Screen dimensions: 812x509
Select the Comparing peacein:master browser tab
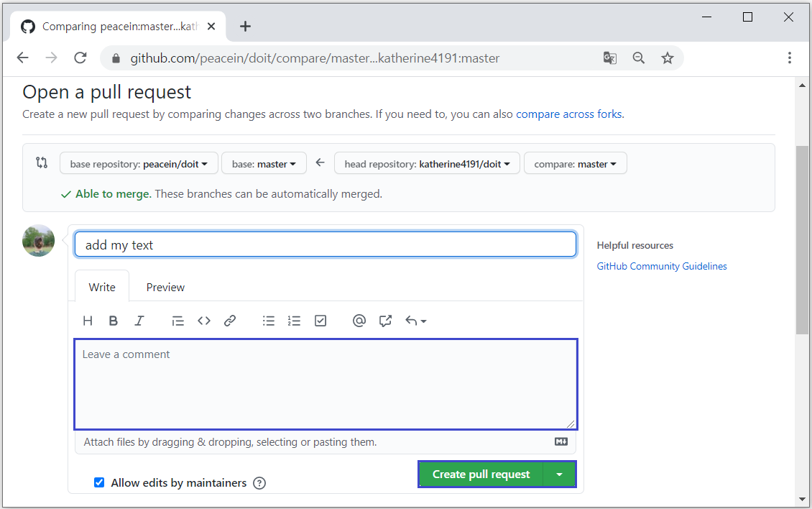118,27
